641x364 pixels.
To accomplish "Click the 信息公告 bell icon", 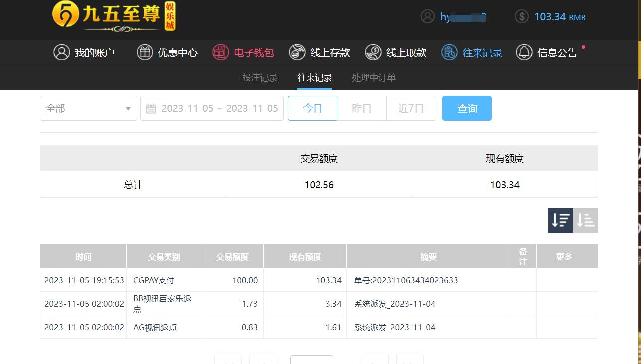I will tap(524, 52).
